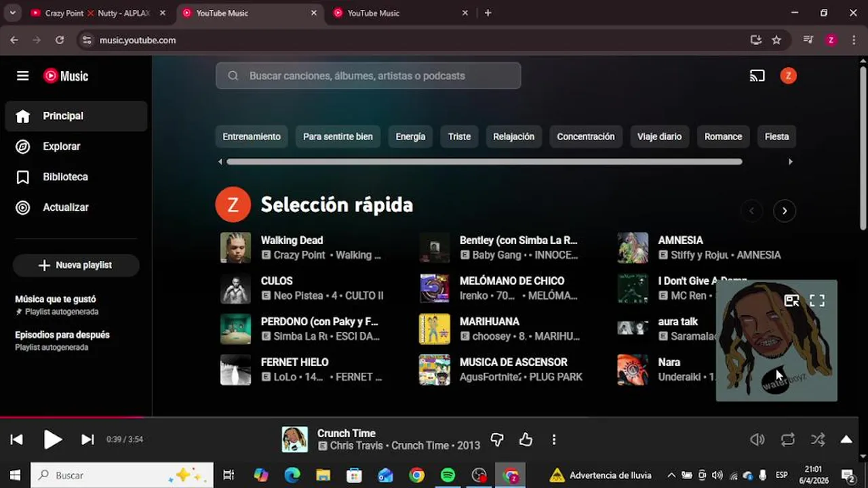
Task: Click the chips scroll right arrow
Action: pos(790,162)
